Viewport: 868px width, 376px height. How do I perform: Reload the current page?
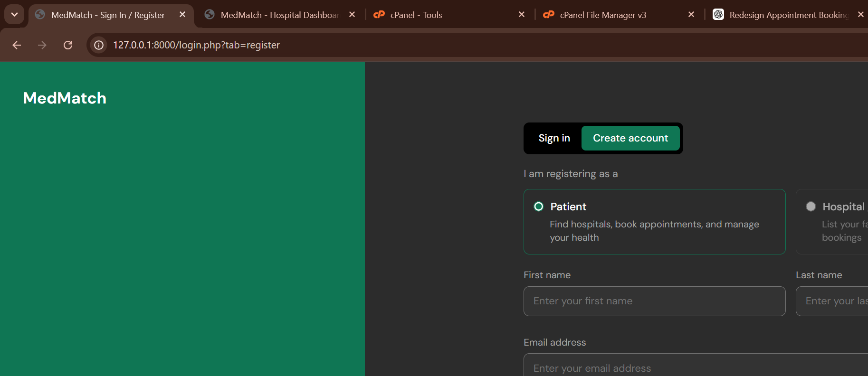68,45
